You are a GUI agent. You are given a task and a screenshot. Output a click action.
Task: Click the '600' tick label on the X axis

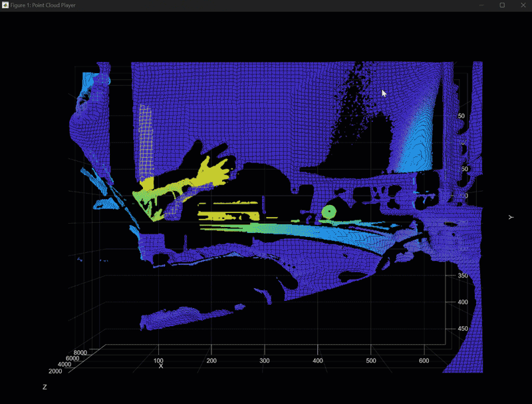click(424, 359)
